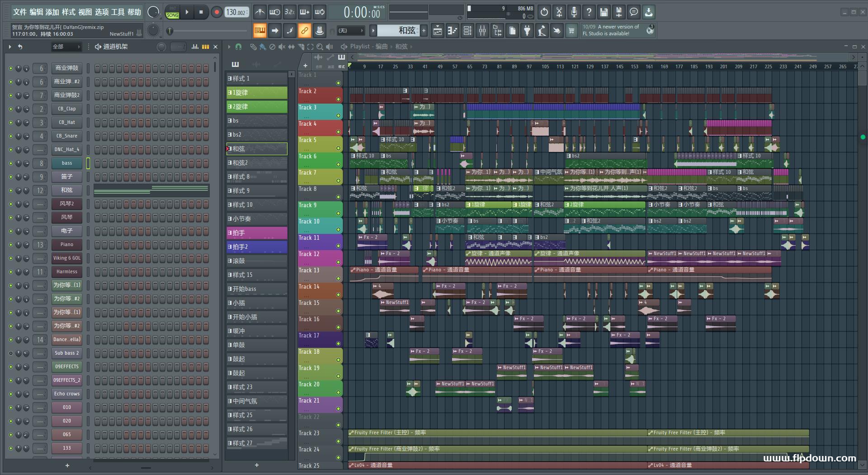
Task: Select the bass channel button
Action: (x=67, y=163)
